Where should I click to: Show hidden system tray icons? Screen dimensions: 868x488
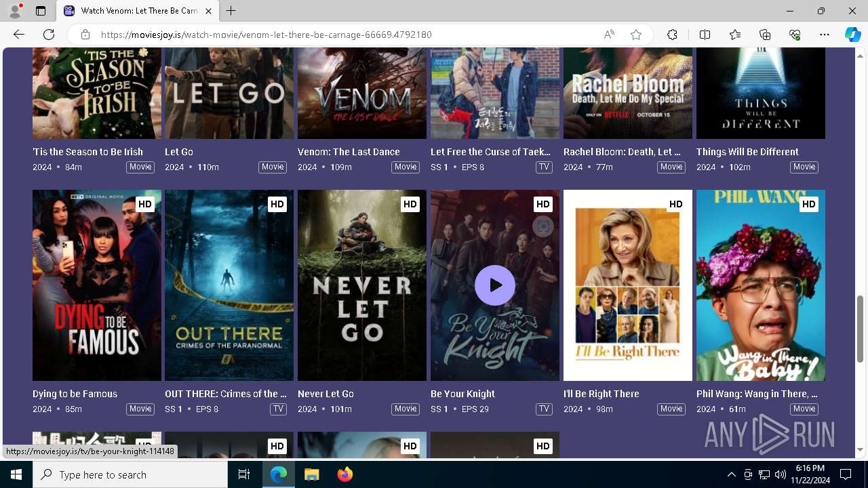pos(731,474)
